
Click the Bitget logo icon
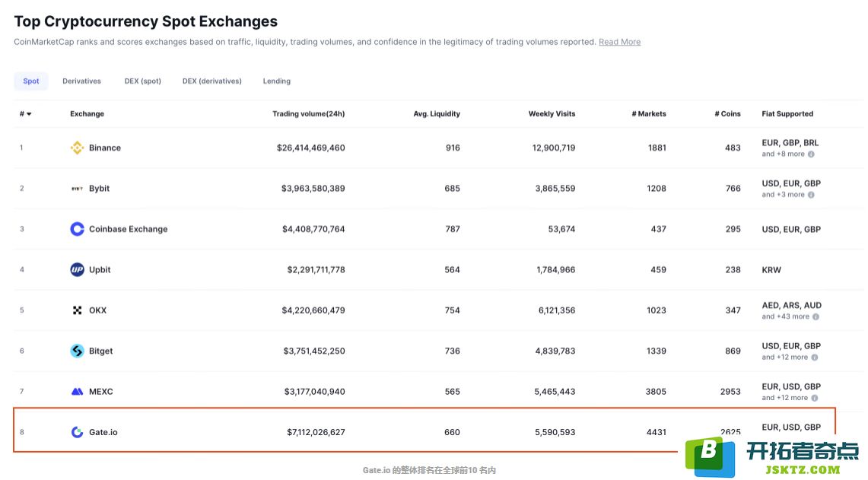(77, 351)
